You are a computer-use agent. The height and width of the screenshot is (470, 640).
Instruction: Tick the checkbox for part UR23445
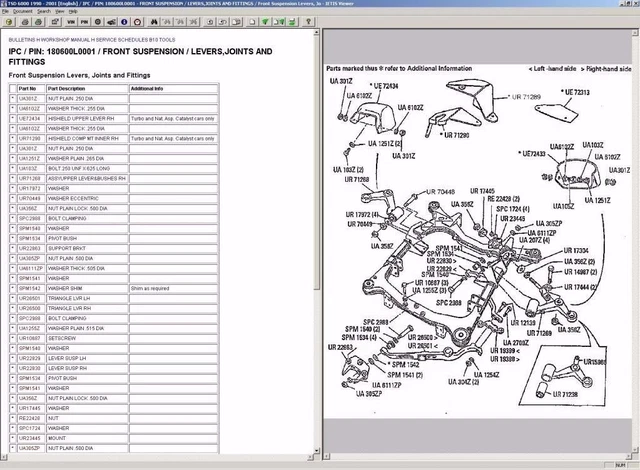(x=13, y=438)
